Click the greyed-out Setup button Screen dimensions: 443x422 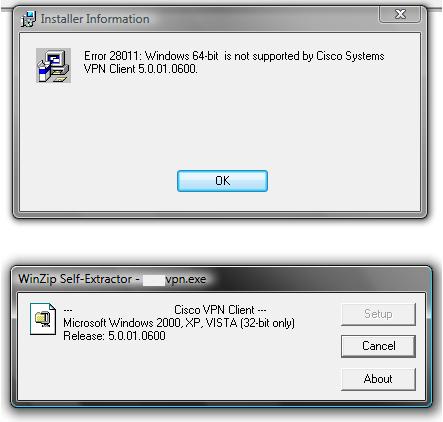click(x=378, y=314)
